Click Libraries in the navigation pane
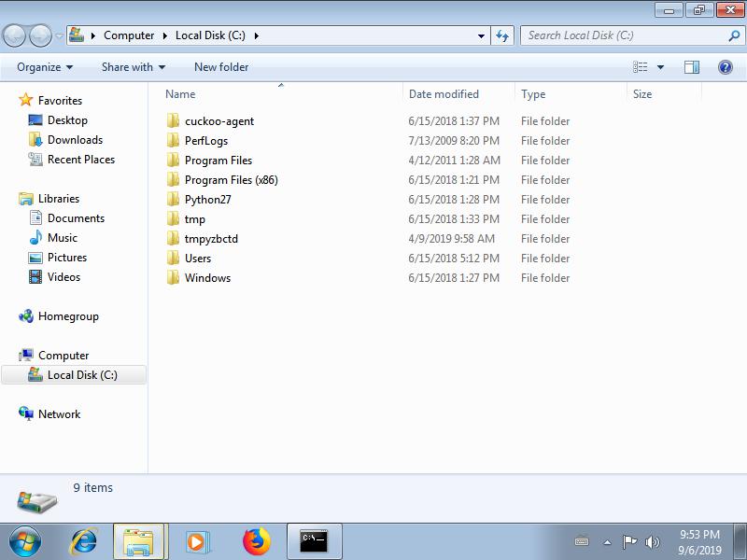747x560 pixels. tap(59, 199)
